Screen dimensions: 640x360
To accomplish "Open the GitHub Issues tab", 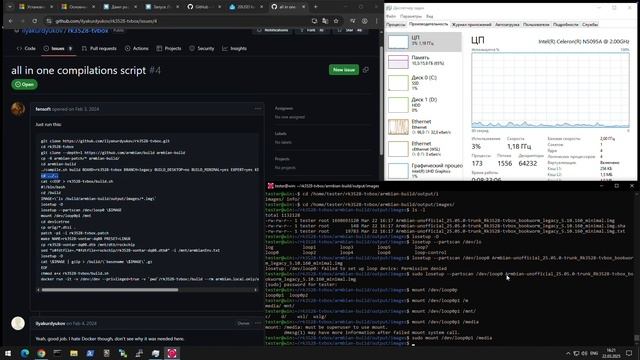I will pos(58,49).
